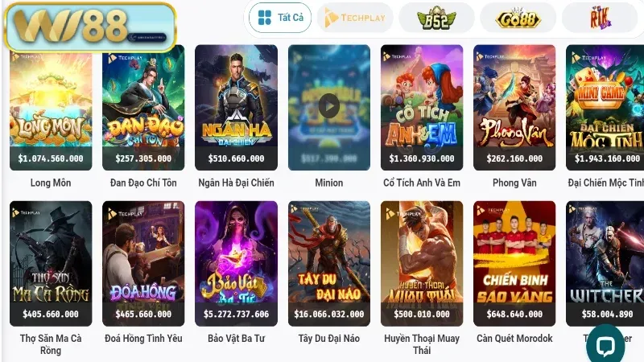
Task: Open the live chat bubble icon
Action: point(605,345)
